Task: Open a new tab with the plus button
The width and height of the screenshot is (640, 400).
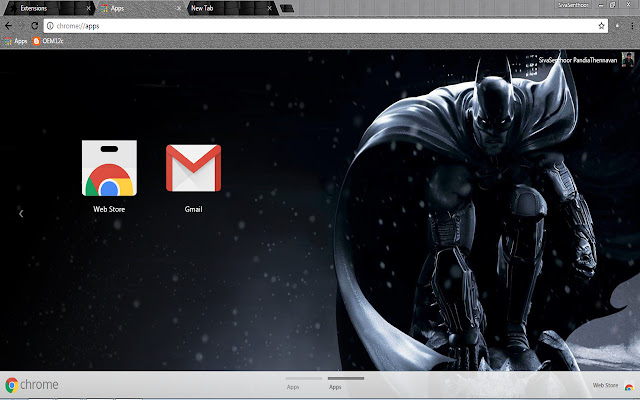Action: point(287,8)
